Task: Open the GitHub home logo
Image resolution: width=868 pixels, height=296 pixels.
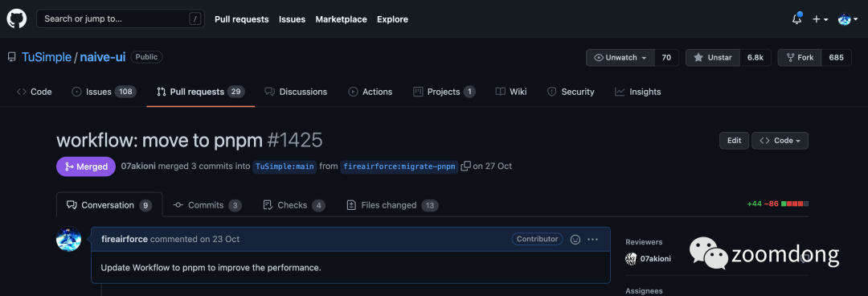Action: coord(17,18)
